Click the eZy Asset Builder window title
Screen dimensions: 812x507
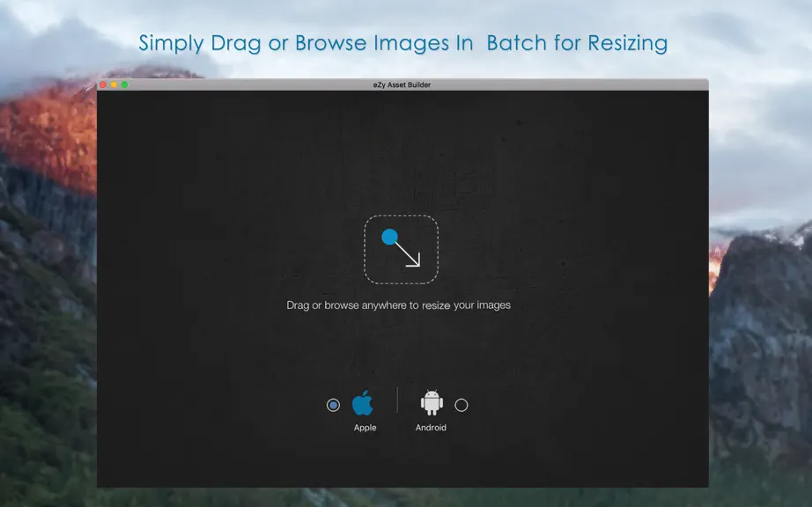point(402,84)
